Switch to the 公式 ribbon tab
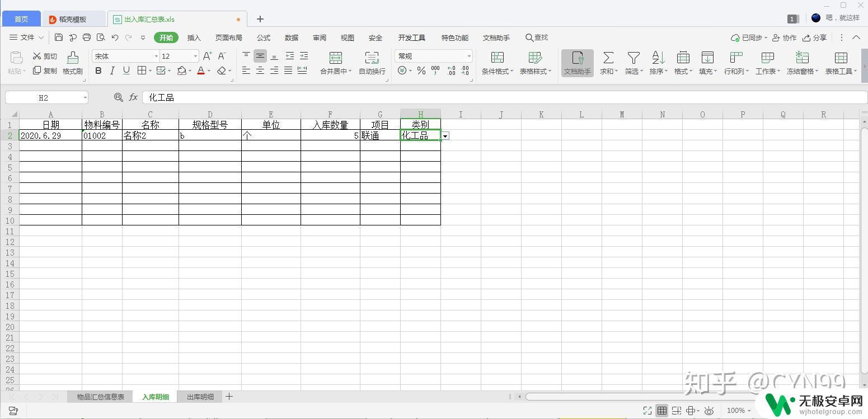 (264, 37)
